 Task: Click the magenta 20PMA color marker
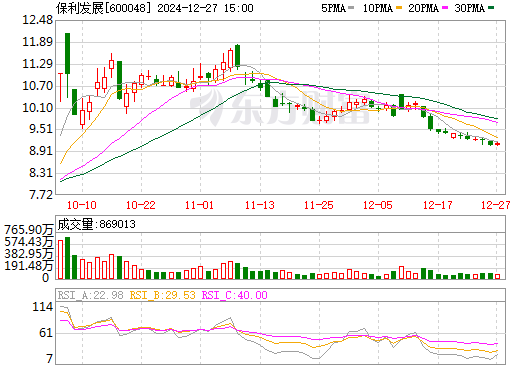[x=445, y=8]
